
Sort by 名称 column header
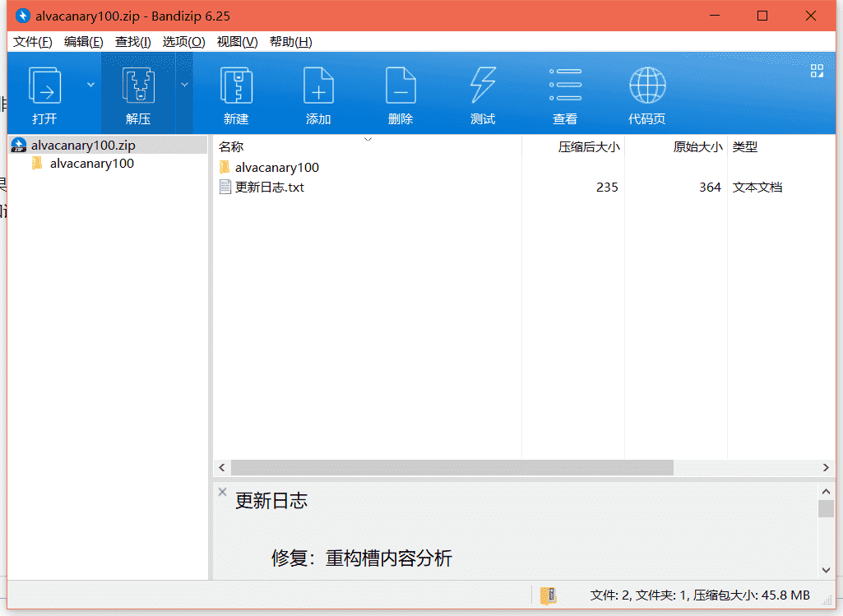[x=367, y=146]
